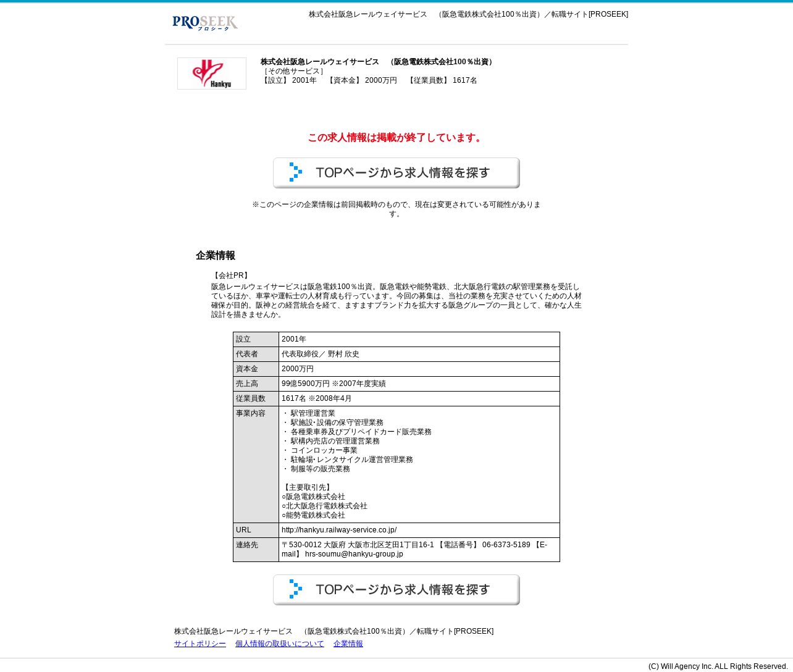793x672 pixels.
Task: Click the 売上高 row header
Action: pyautogui.click(x=256, y=384)
